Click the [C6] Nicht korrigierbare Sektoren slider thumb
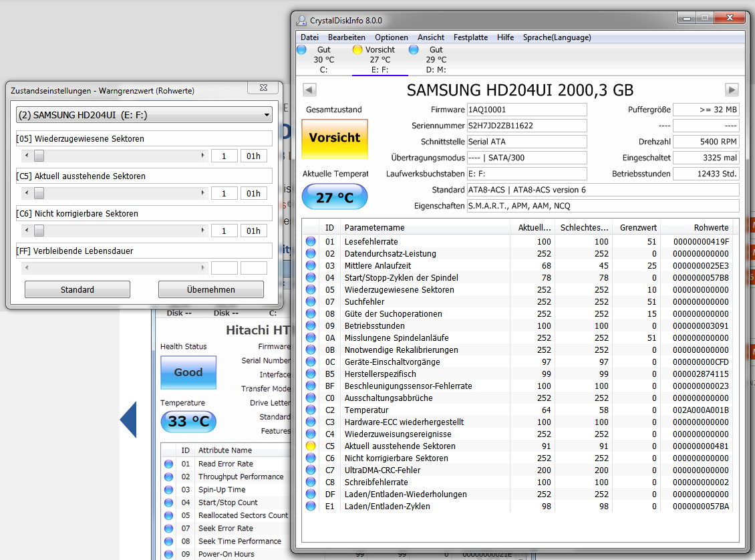The width and height of the screenshot is (755, 560). click(x=39, y=231)
